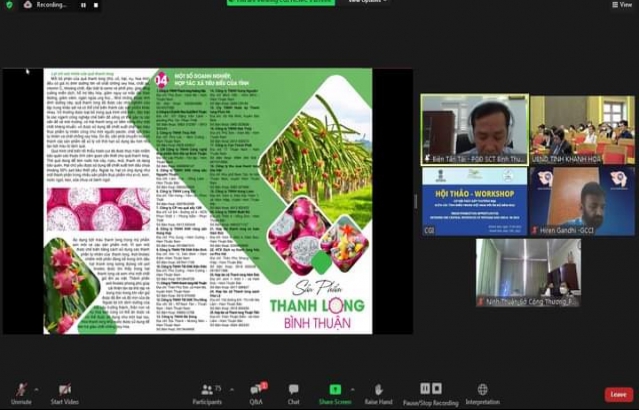Select the Biên Tấn Tài video tile

(475, 130)
